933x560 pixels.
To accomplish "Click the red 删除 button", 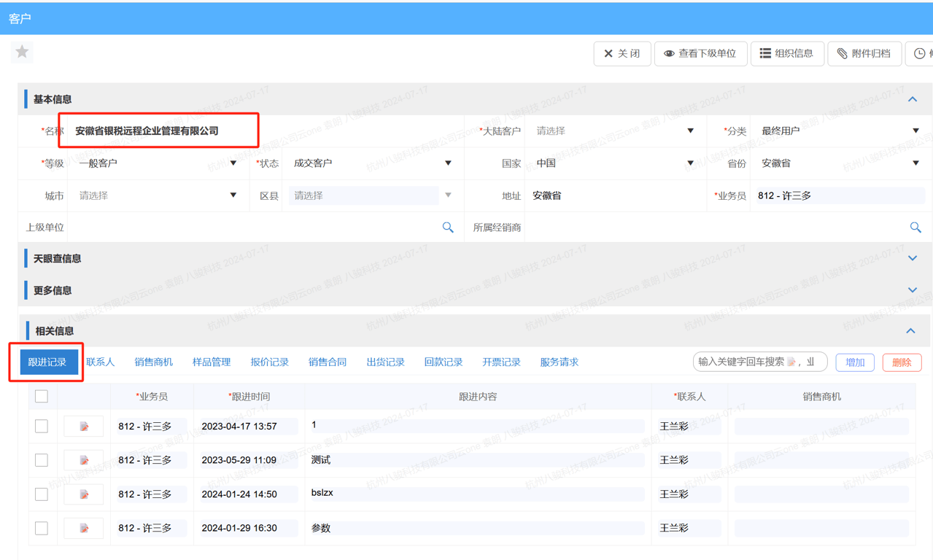I will (x=902, y=362).
